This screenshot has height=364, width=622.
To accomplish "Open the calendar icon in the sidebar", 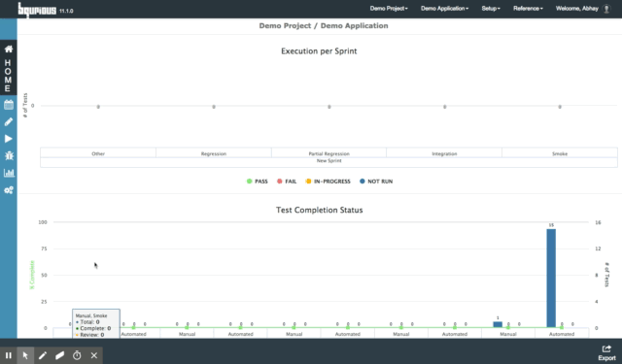I will (9, 105).
